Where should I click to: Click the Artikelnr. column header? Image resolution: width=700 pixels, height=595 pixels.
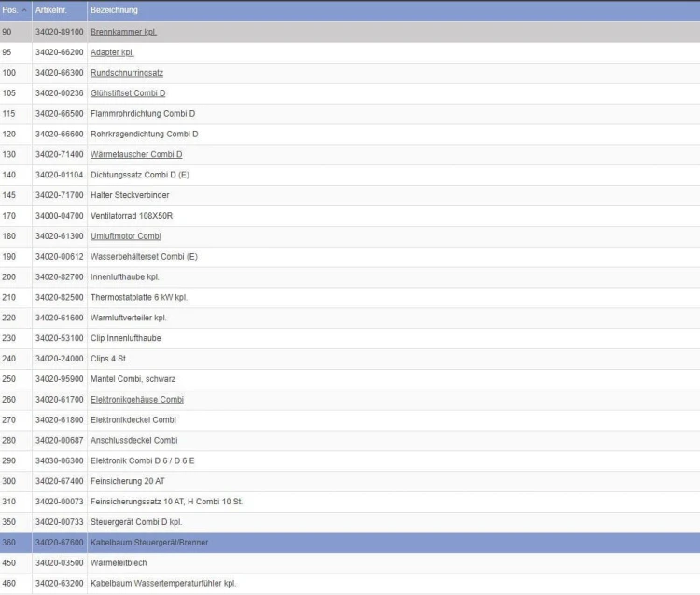[60, 10]
